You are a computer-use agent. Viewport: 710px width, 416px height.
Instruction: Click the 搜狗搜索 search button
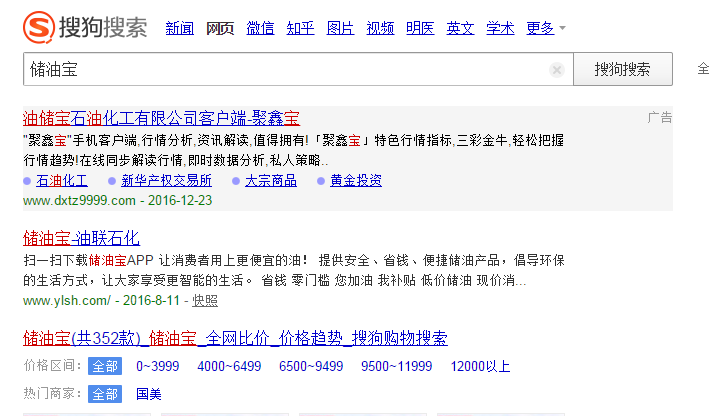(623, 69)
